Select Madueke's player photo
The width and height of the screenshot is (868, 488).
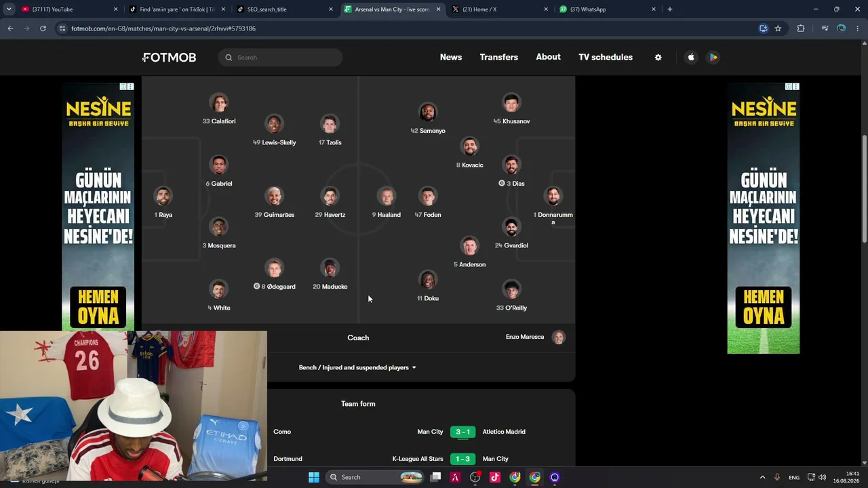pyautogui.click(x=330, y=268)
